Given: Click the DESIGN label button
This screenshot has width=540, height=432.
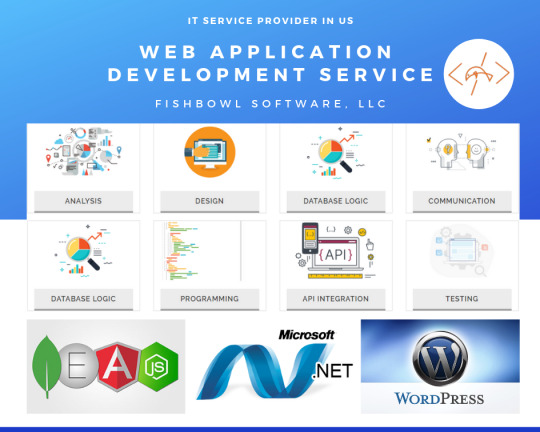Looking at the screenshot, I should tap(210, 201).
